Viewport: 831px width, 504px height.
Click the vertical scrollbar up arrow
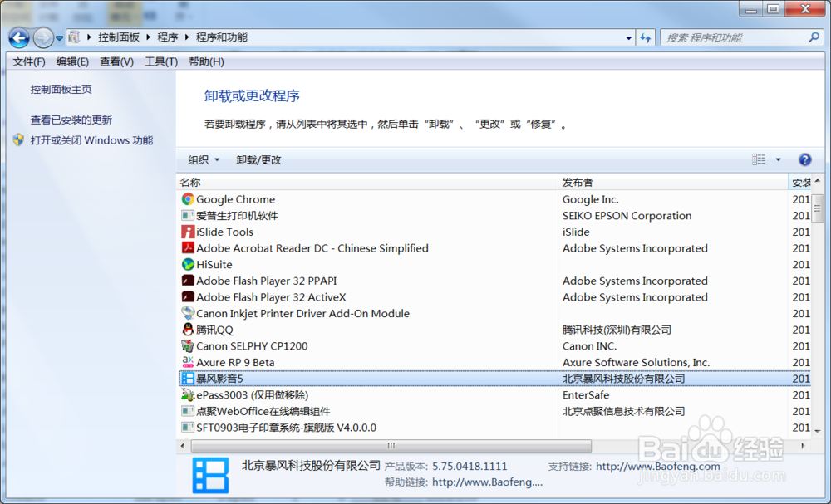(818, 182)
